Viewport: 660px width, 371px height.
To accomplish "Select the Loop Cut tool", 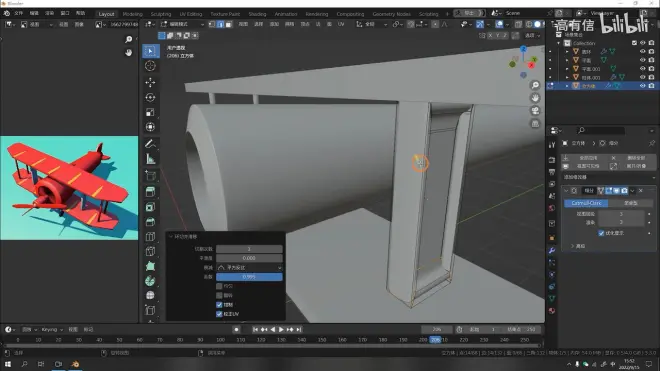I will click(x=150, y=236).
